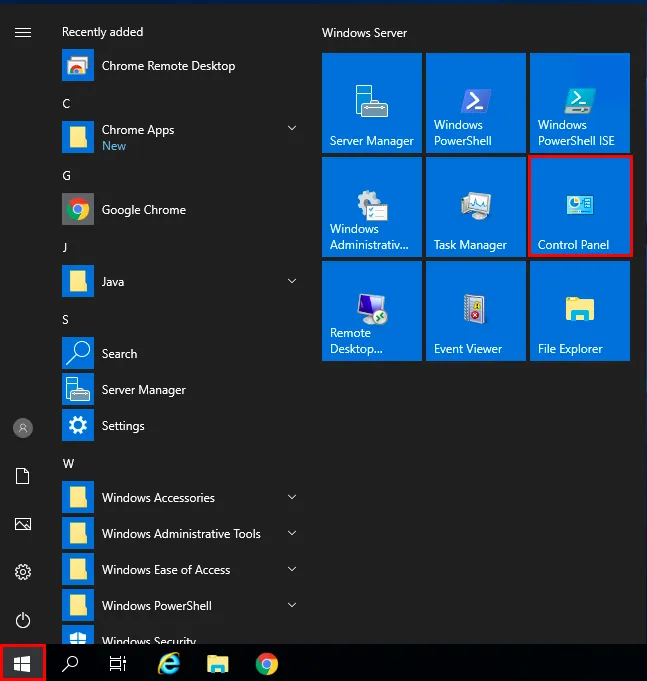Launch the Remote Desktop tile

pos(371,311)
